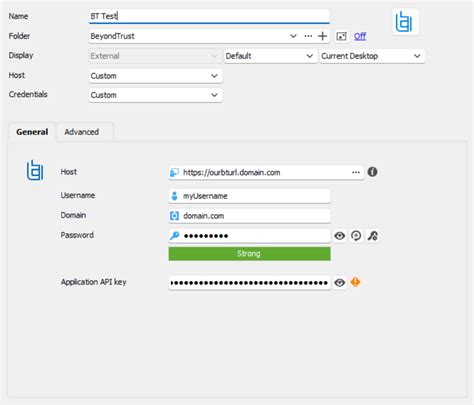474x405 pixels.
Task: Click the virtual folder icon beside Off link
Action: tap(342, 36)
